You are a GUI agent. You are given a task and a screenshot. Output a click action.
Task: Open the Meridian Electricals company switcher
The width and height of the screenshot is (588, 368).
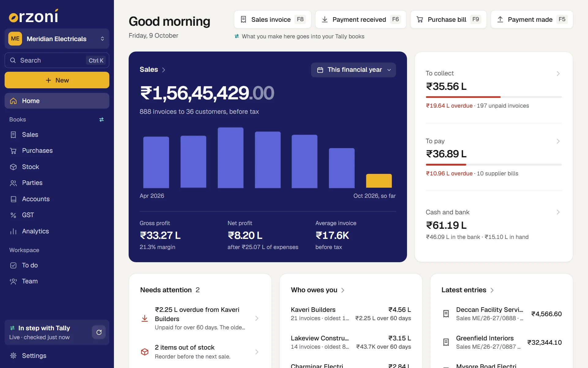57,39
